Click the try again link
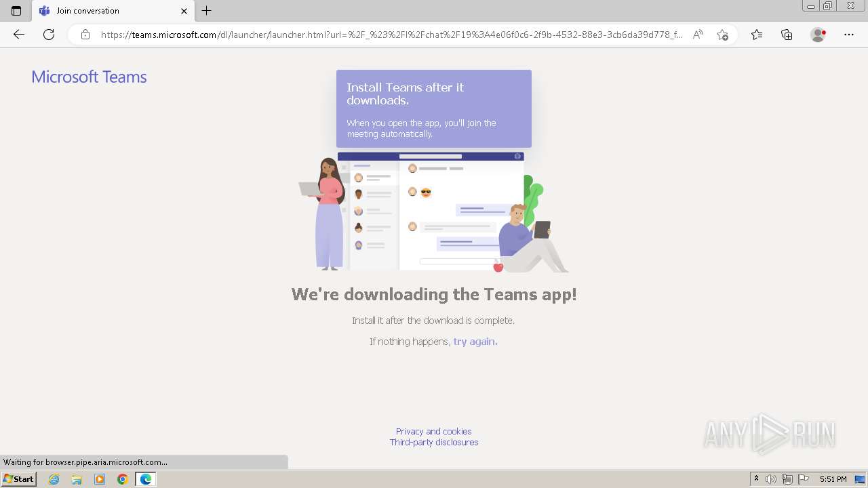The image size is (868, 488). [x=475, y=342]
